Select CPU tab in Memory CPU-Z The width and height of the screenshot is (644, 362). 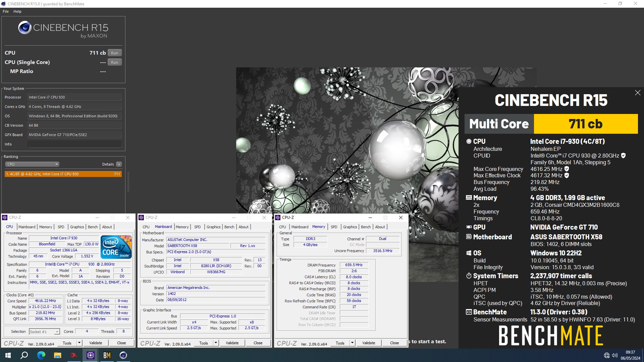tap(283, 227)
